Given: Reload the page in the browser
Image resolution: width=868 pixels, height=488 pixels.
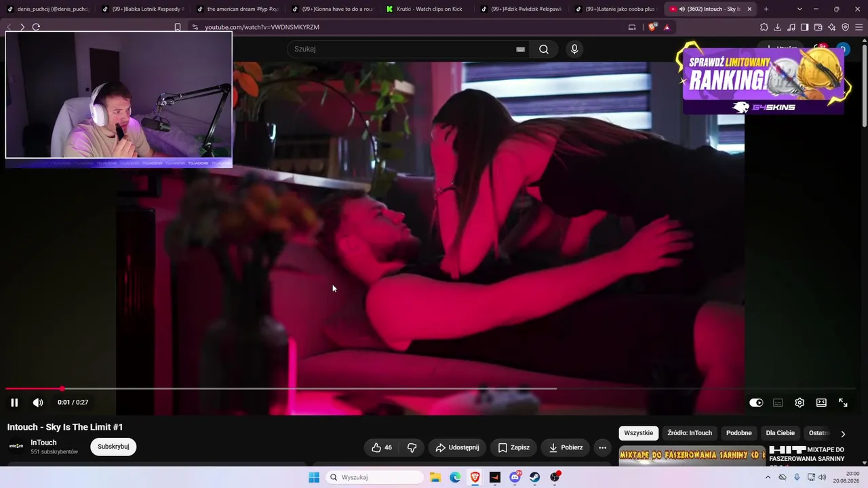Looking at the screenshot, I should pos(36,27).
